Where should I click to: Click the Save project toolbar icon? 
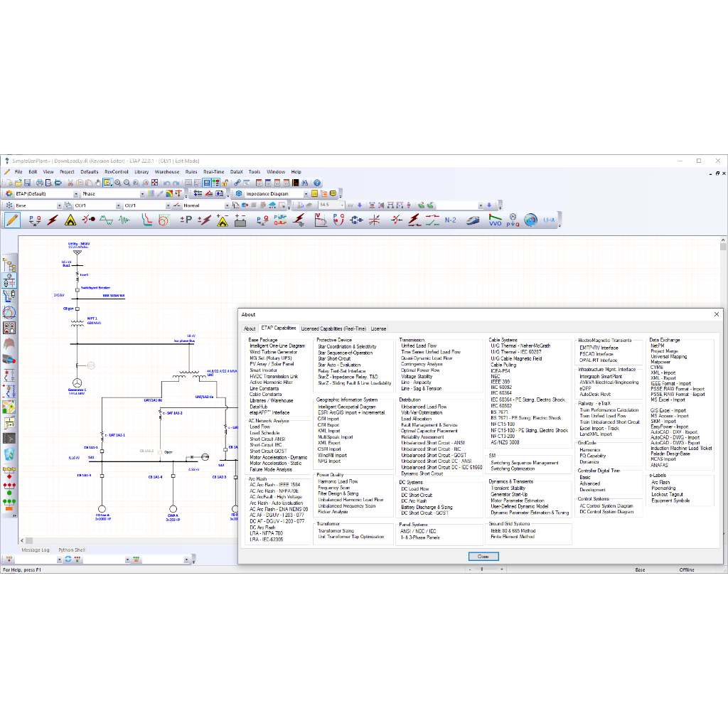pos(28,183)
